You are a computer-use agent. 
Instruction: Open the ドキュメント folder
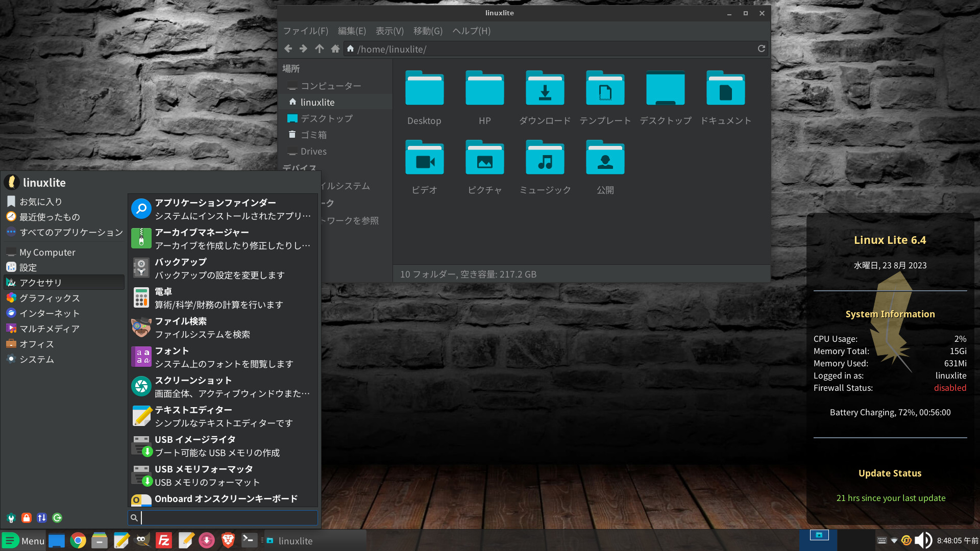point(726,98)
